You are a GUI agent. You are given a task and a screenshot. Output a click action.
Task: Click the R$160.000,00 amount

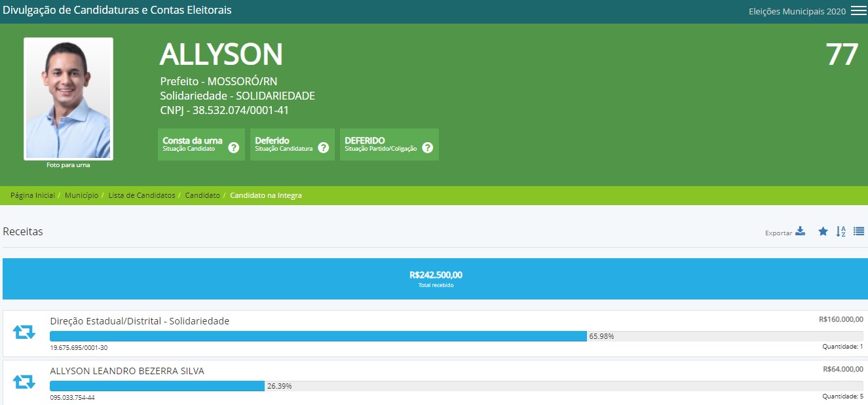pos(841,320)
